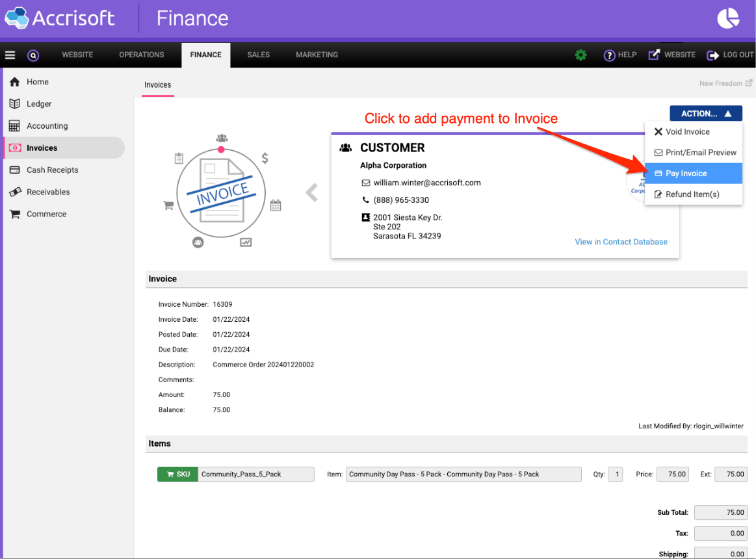The image size is (756, 559).
Task: Go to previous customer with left chevron
Action: [312, 192]
